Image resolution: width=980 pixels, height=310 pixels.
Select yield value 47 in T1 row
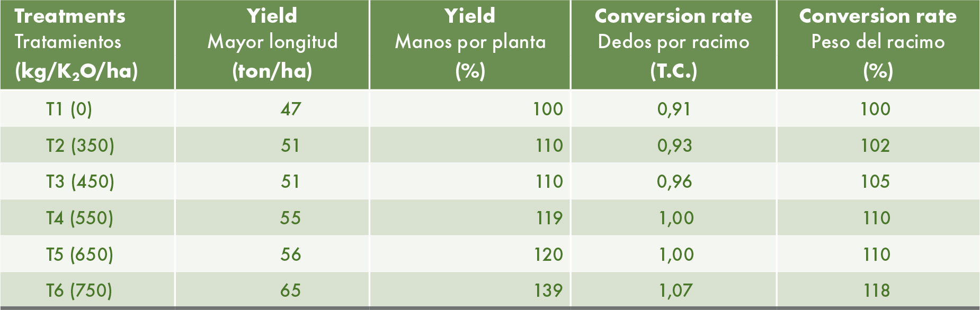[291, 109]
